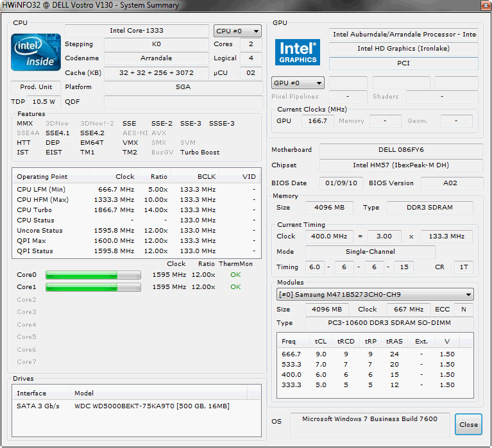Click the command rate 1T field
492x448 pixels.
(463, 267)
